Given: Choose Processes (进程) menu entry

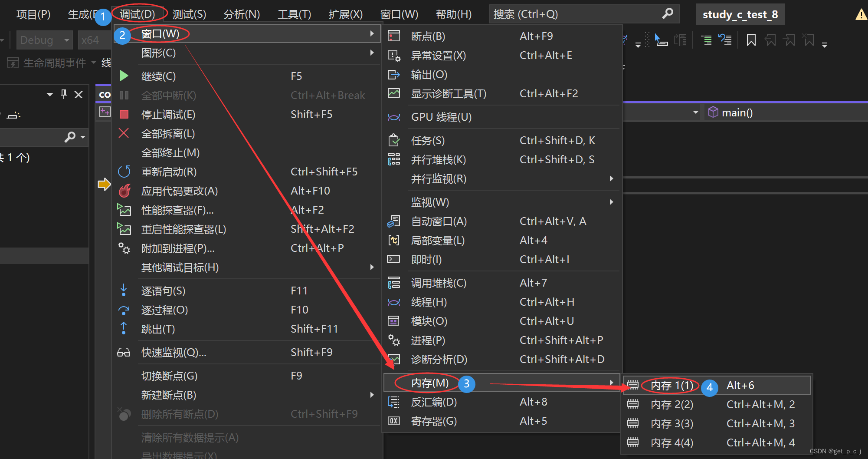Looking at the screenshot, I should click(x=502, y=340).
